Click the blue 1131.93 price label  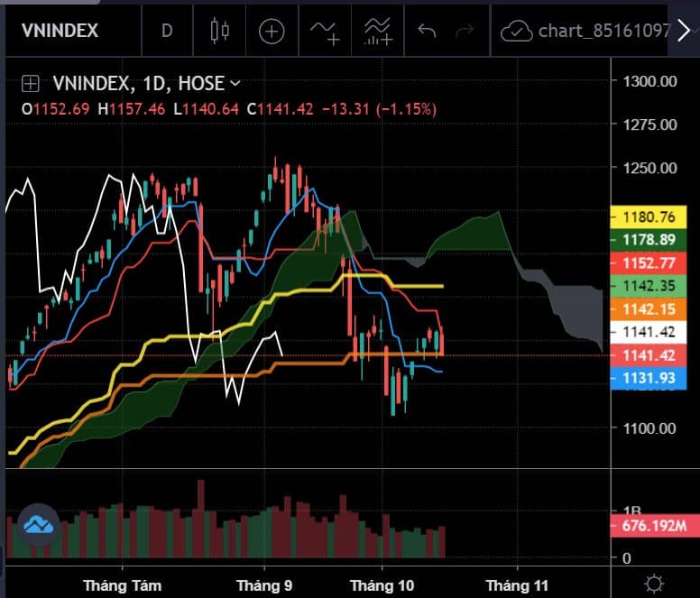tap(649, 379)
